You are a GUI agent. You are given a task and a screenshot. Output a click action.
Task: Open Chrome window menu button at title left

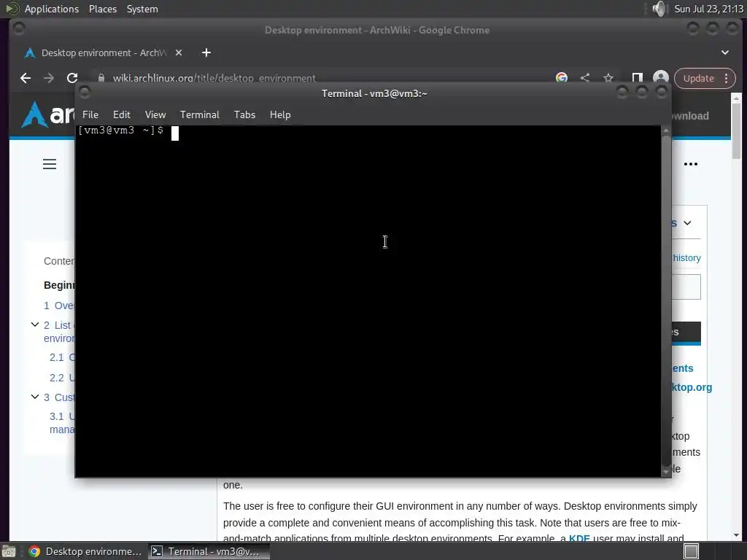pos(19,29)
